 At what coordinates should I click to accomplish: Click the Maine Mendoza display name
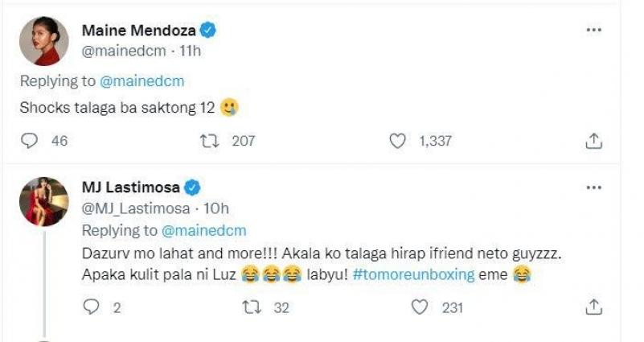pyautogui.click(x=139, y=31)
